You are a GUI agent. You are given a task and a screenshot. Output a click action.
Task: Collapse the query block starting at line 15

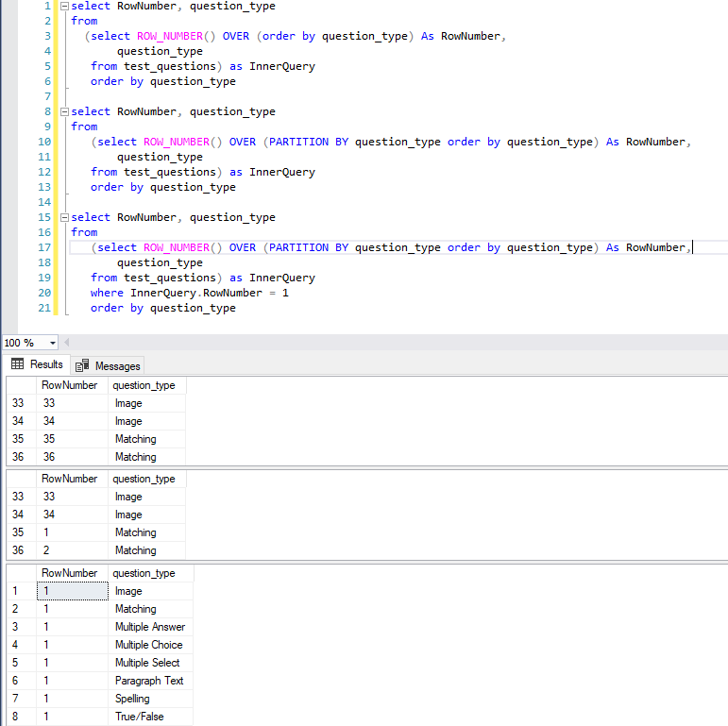[x=65, y=218]
